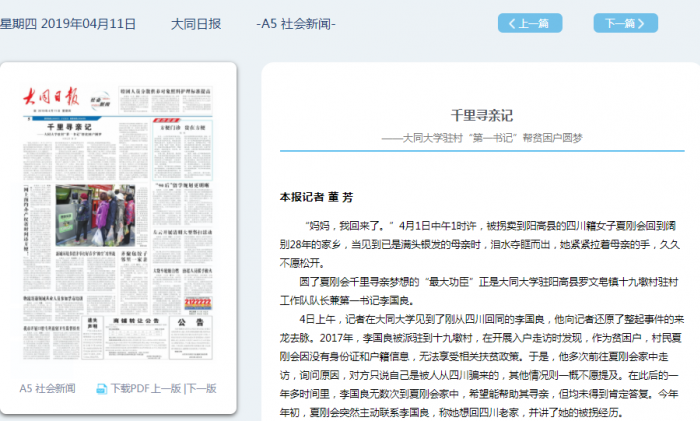
Task: Click the article title 千里寻亲记
Action: pos(482,116)
